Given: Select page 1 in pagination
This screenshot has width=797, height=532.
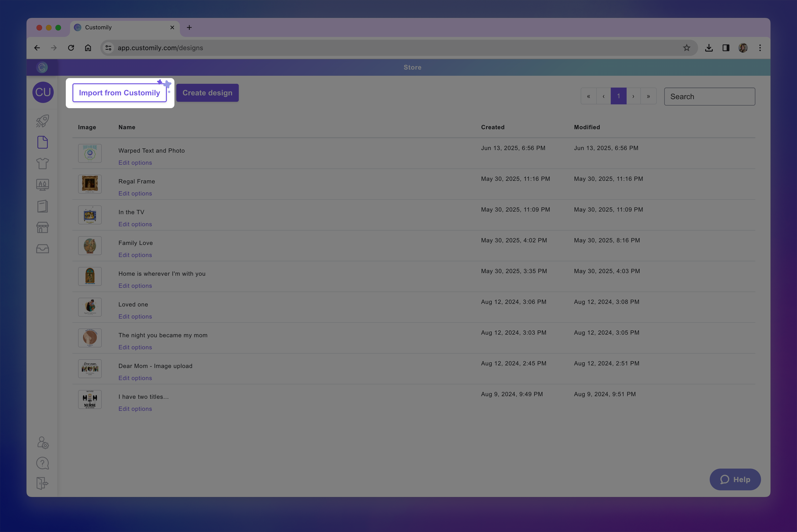Looking at the screenshot, I should [x=618, y=96].
